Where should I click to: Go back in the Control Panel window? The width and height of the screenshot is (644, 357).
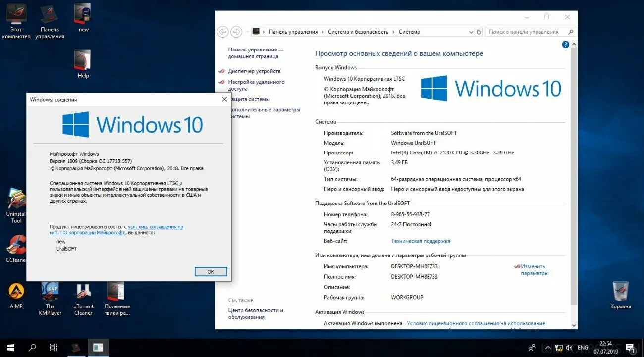223,32
